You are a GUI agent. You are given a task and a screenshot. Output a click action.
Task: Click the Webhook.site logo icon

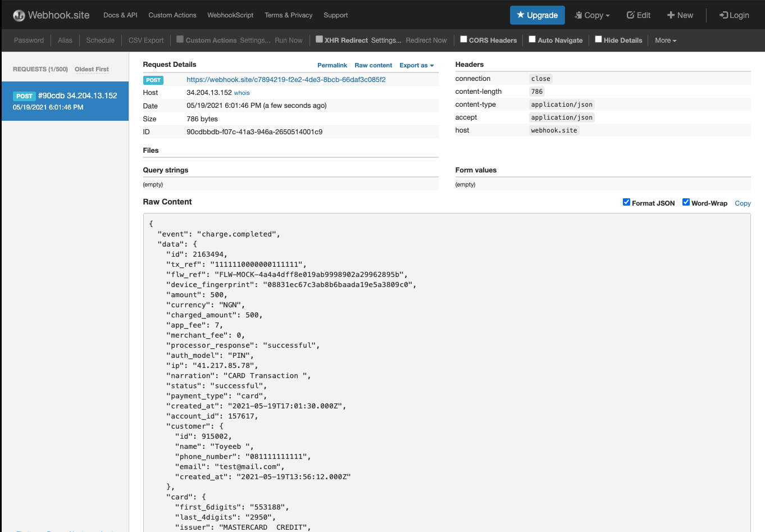tap(19, 15)
